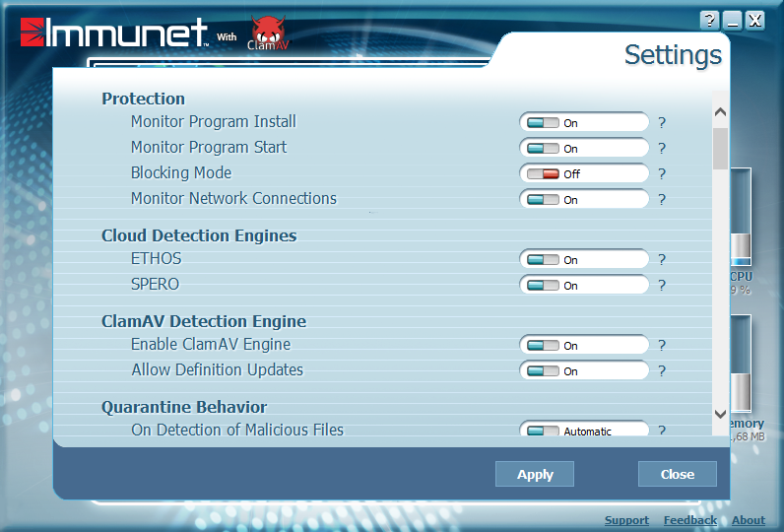Click help icon for Allow Definition Updates
The height and width of the screenshot is (532, 784).
coord(662,371)
